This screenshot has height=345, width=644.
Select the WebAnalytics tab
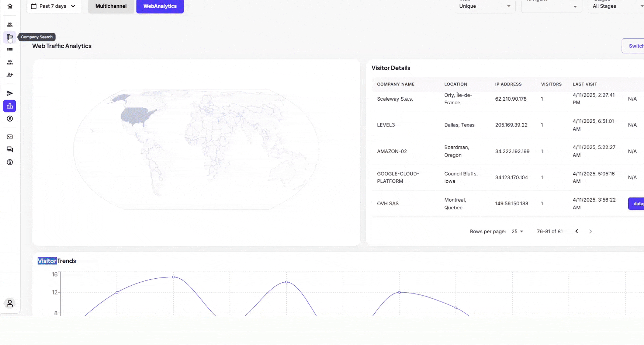(x=160, y=6)
